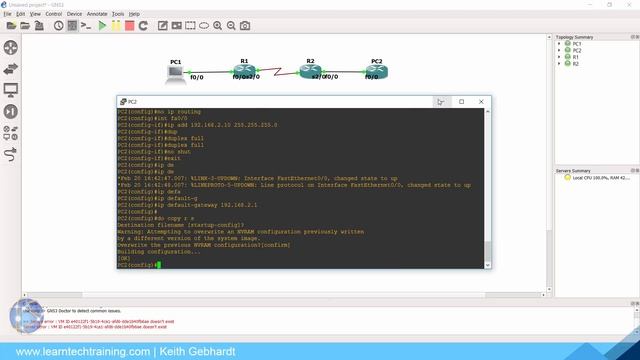The width and height of the screenshot is (640, 360).
Task: Browse switches in the device sidebar
Action: pos(11,69)
